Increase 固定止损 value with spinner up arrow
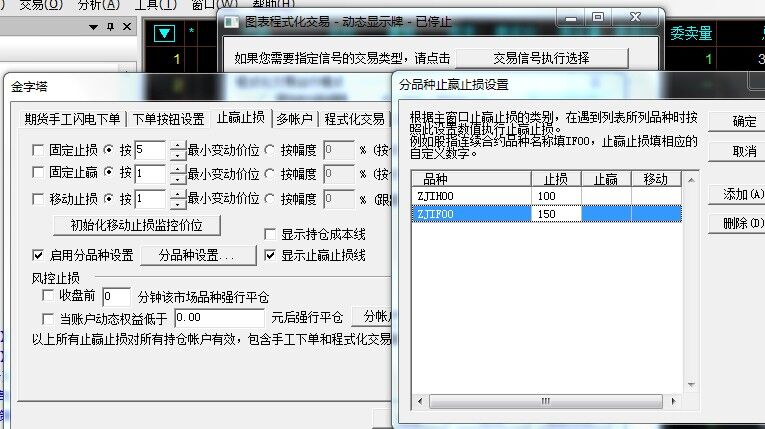 click(x=178, y=145)
